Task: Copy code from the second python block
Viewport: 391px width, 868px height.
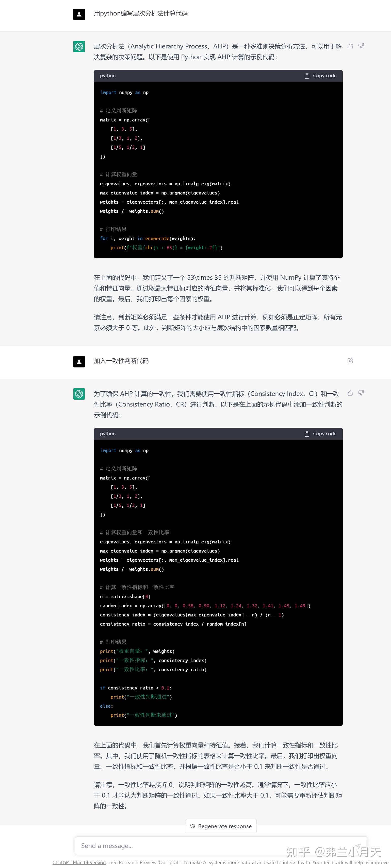Action: 320,434
